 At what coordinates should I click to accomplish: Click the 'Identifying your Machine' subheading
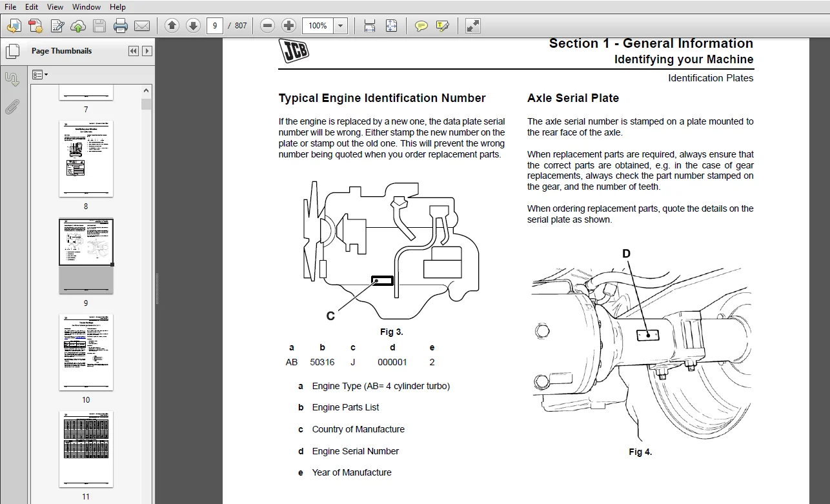pyautogui.click(x=684, y=59)
